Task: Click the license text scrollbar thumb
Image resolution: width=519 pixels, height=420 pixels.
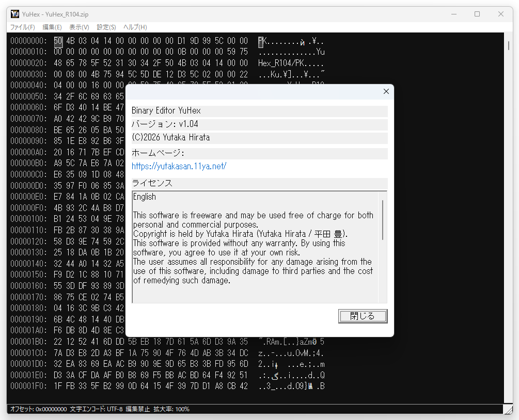Action: pos(383,220)
